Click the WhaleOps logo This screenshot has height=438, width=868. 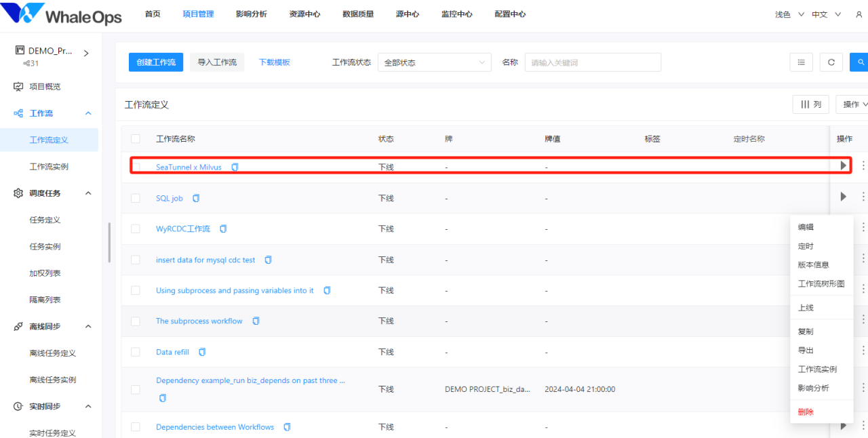pyautogui.click(x=62, y=14)
